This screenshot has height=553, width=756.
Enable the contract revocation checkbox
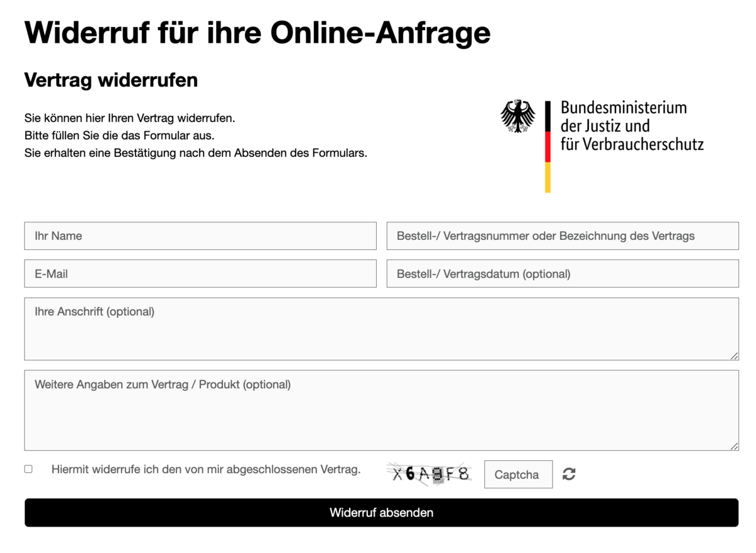(x=28, y=469)
